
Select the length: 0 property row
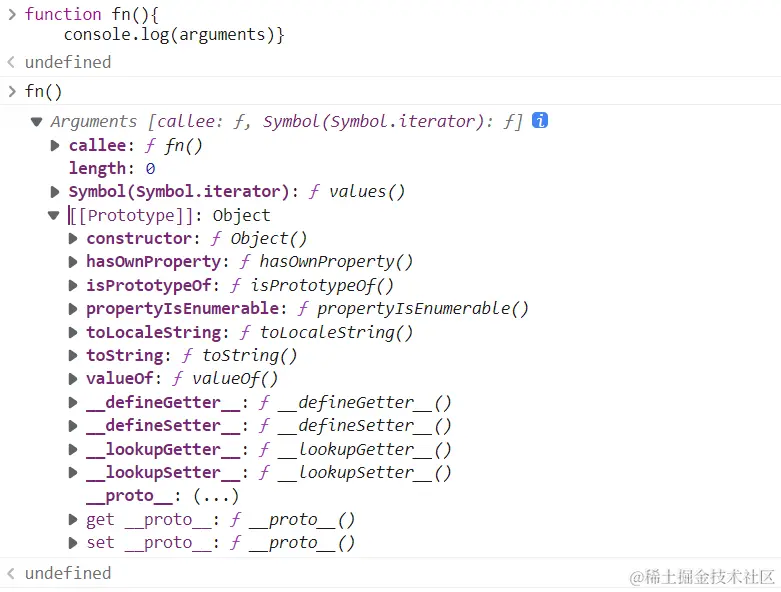pos(112,168)
